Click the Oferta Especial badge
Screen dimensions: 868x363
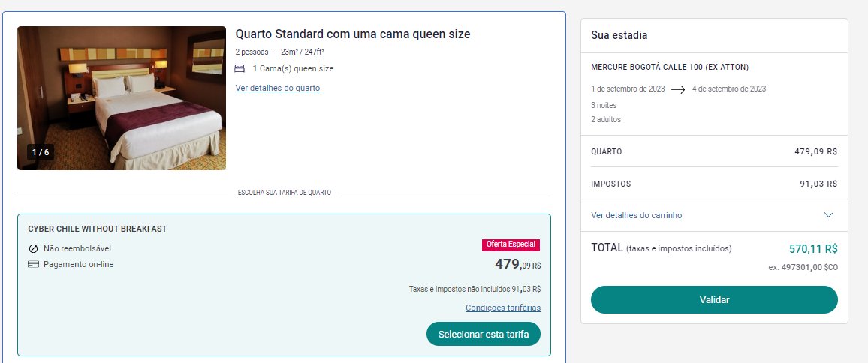point(511,244)
